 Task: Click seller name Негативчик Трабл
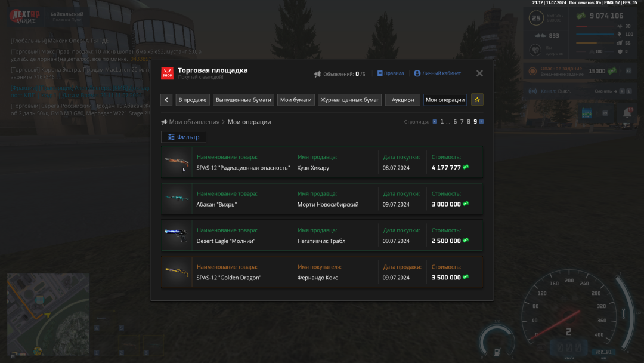coord(321,241)
